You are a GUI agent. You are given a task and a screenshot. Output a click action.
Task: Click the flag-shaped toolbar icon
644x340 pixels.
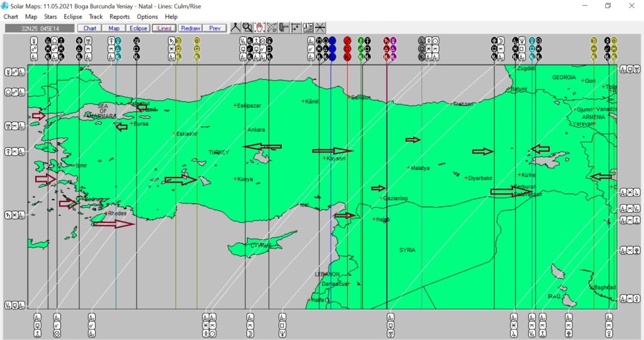pyautogui.click(x=284, y=28)
